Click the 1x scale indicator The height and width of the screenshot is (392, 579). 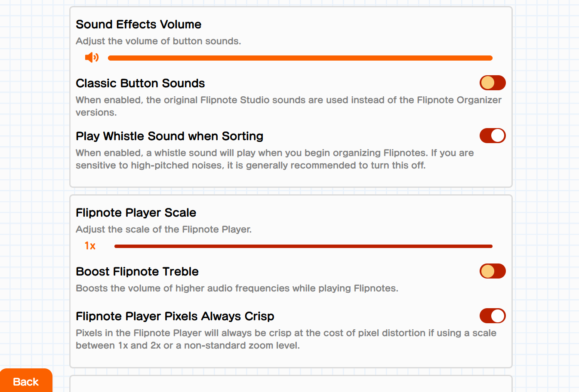click(90, 246)
